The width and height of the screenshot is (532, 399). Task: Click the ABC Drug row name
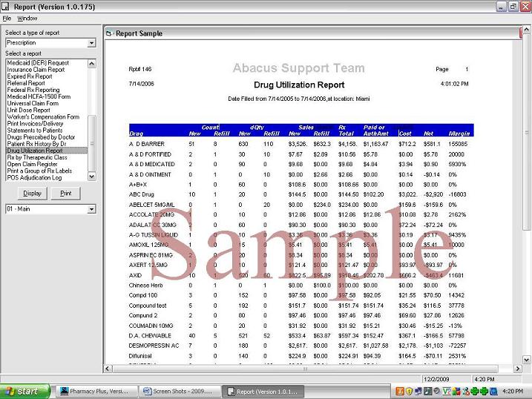click(142, 194)
